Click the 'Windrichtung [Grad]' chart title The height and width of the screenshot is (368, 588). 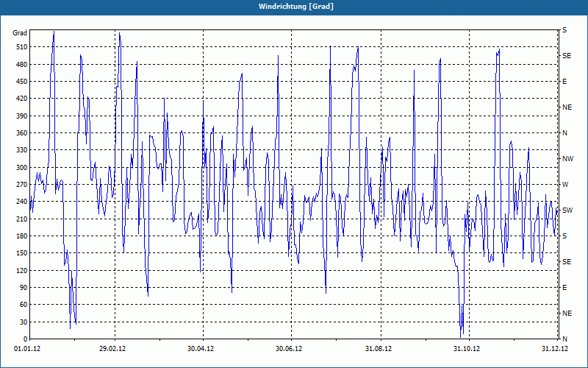pos(296,7)
